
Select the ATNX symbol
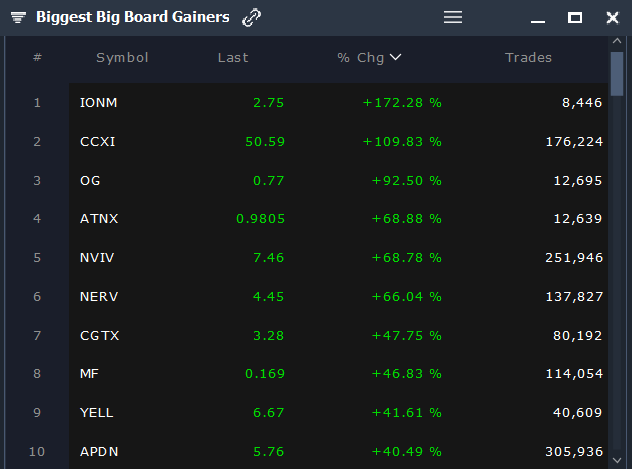click(99, 219)
